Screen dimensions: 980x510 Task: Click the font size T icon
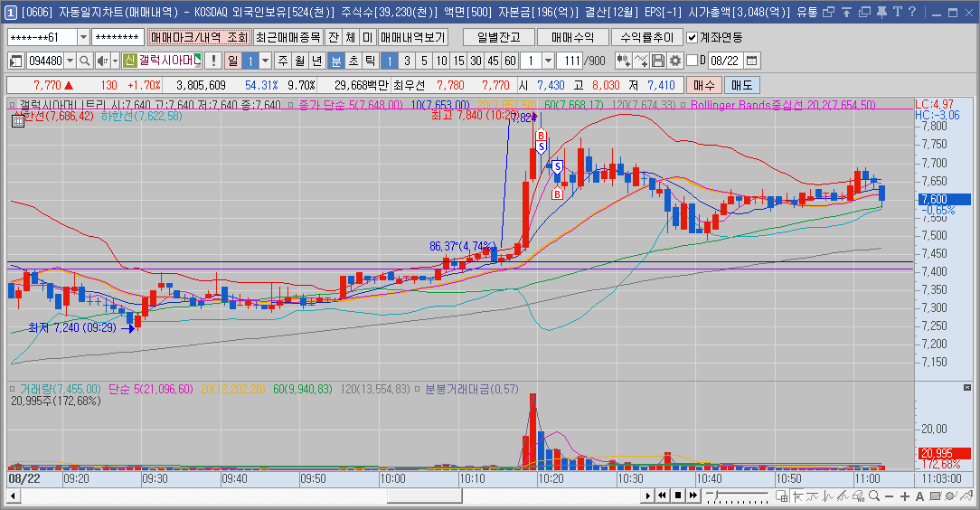(x=898, y=12)
